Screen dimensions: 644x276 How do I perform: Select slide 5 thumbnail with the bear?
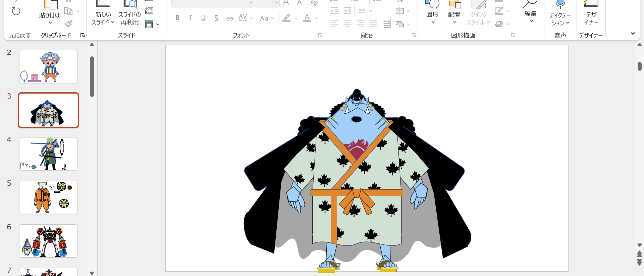[x=49, y=197]
